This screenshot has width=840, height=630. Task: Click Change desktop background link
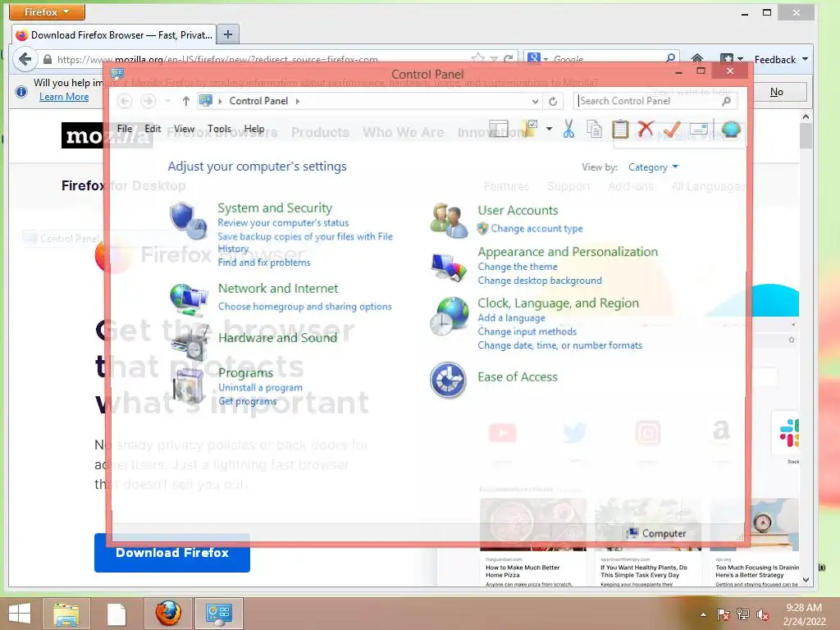click(x=540, y=281)
